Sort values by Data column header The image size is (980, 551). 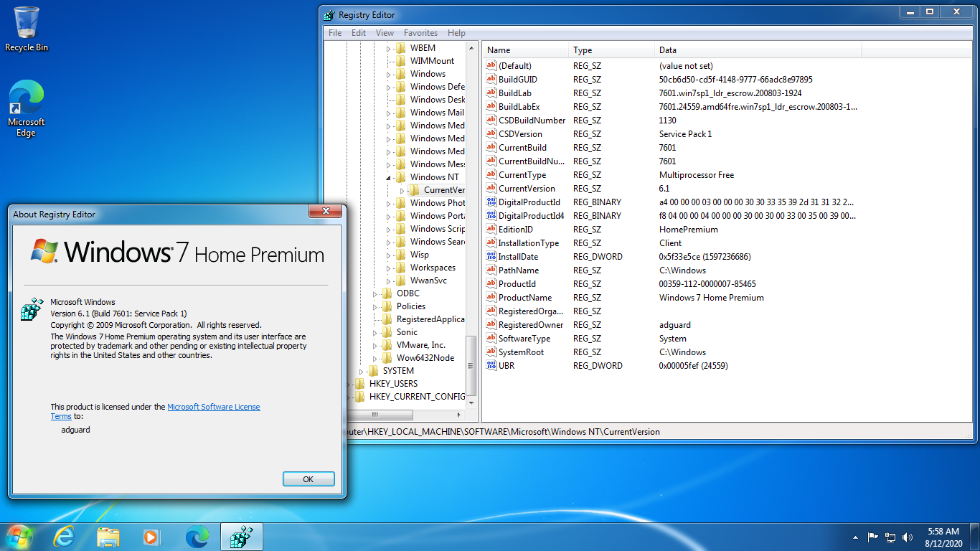pyautogui.click(x=758, y=50)
